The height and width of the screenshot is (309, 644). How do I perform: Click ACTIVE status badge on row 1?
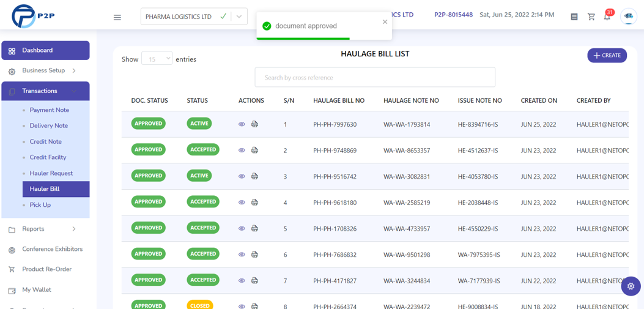[x=199, y=124]
